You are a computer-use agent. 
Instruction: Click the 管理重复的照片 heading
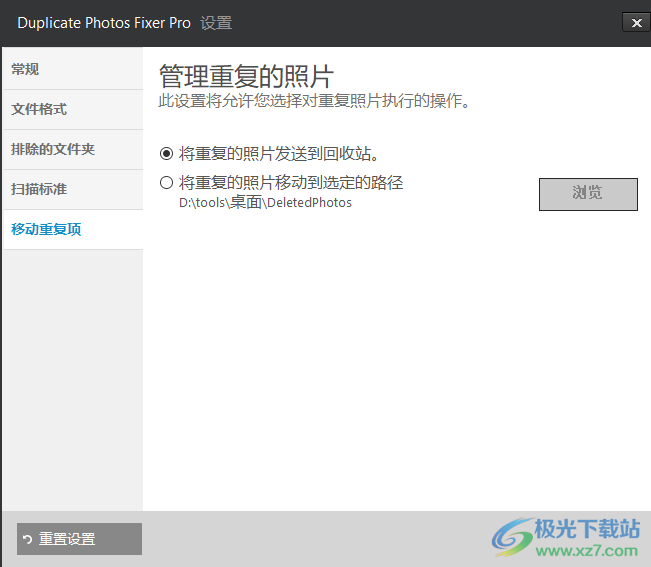coord(247,76)
